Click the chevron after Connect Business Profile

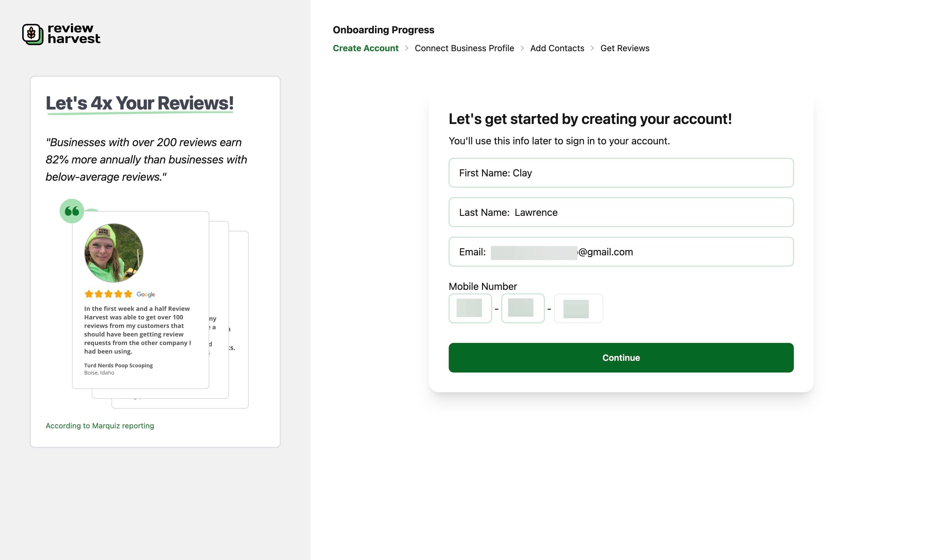pyautogui.click(x=522, y=48)
